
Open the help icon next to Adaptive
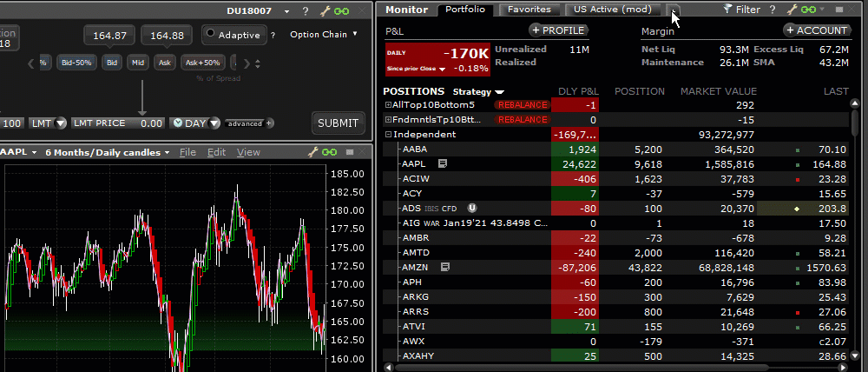(273, 36)
